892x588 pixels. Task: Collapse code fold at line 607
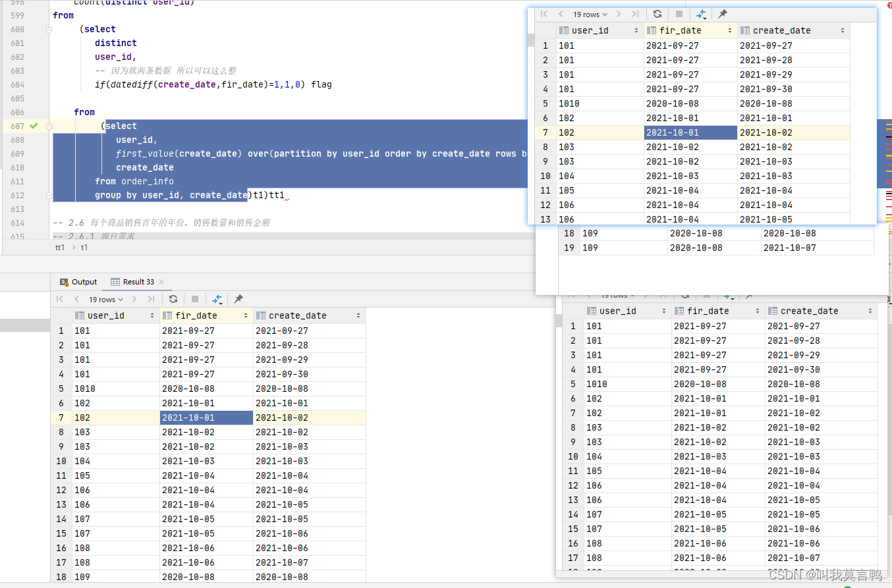49,126
